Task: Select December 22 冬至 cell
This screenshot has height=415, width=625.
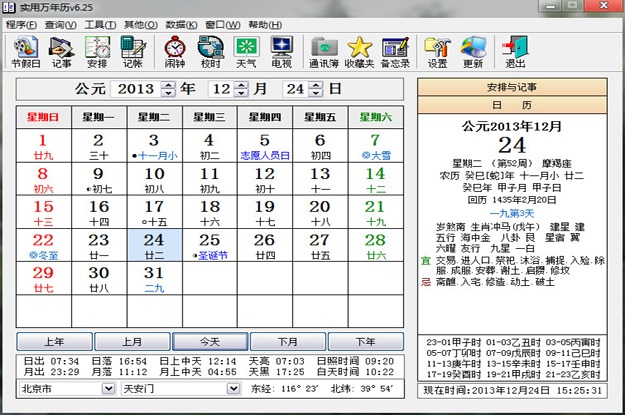Action: coord(43,245)
